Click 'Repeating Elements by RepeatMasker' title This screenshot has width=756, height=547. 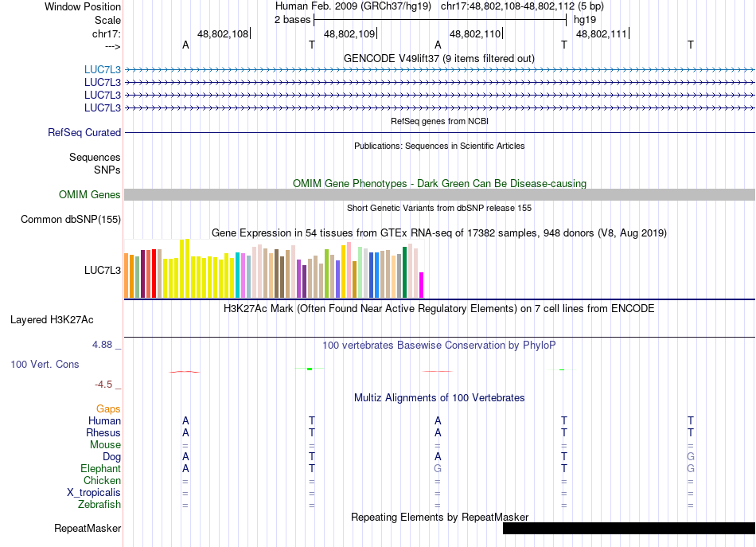[439, 517]
